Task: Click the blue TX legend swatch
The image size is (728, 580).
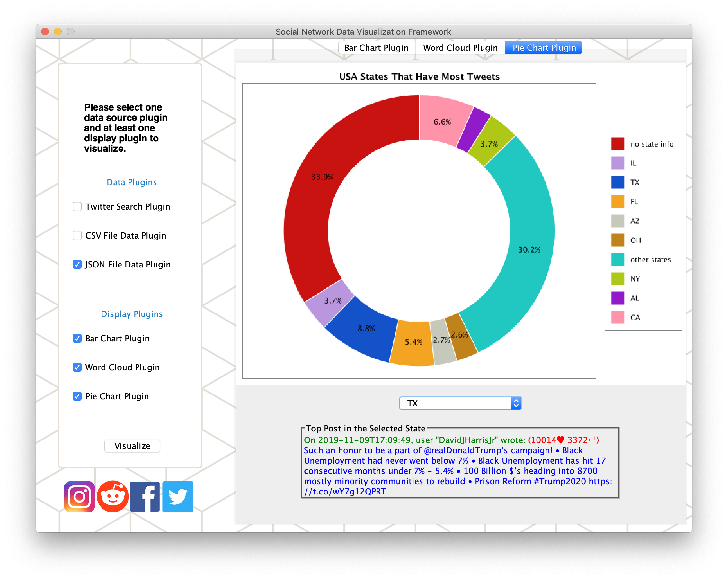Action: click(x=617, y=182)
